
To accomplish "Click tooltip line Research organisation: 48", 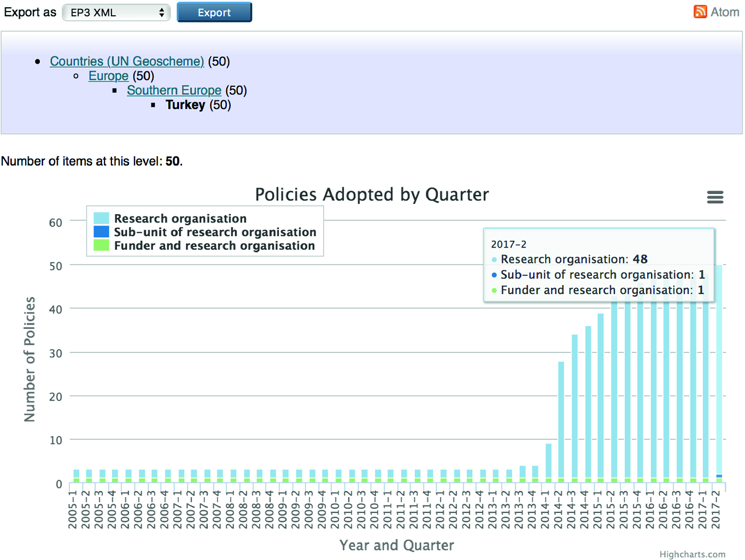I will (x=574, y=259).
